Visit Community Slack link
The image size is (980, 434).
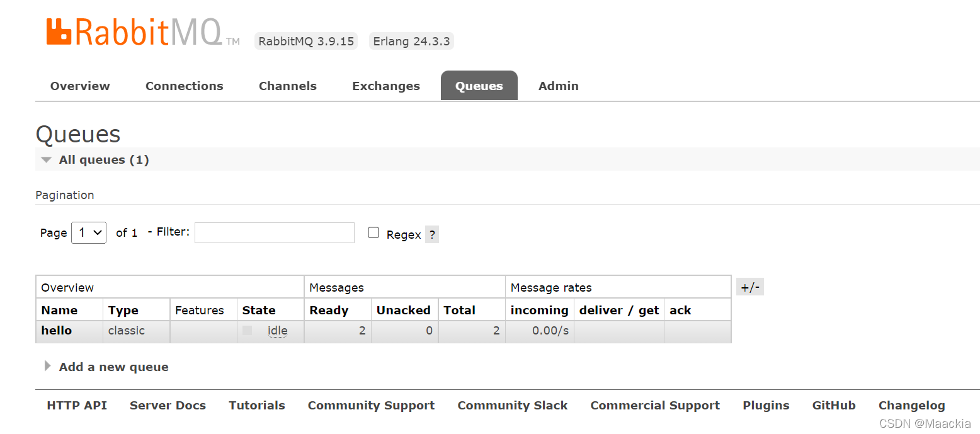513,405
